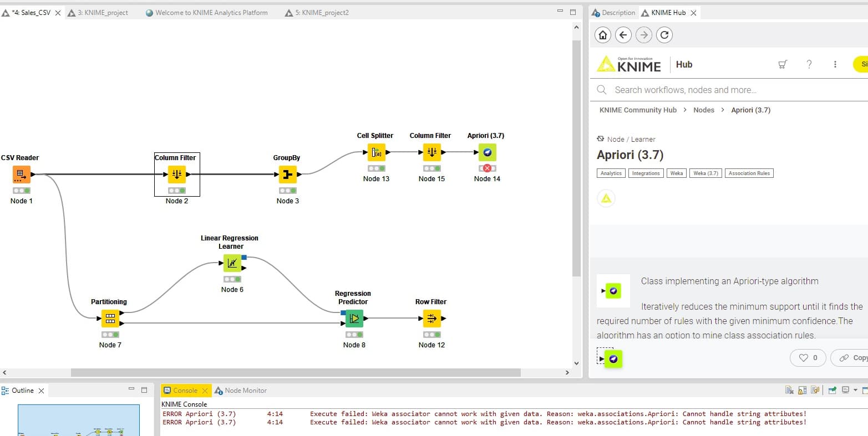Select the Regression Predictor node icon
The width and height of the screenshot is (868, 436).
pyautogui.click(x=354, y=319)
